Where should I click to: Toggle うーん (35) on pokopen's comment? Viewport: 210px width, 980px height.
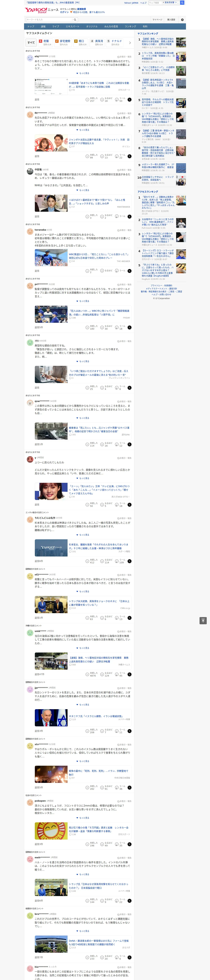120,844
